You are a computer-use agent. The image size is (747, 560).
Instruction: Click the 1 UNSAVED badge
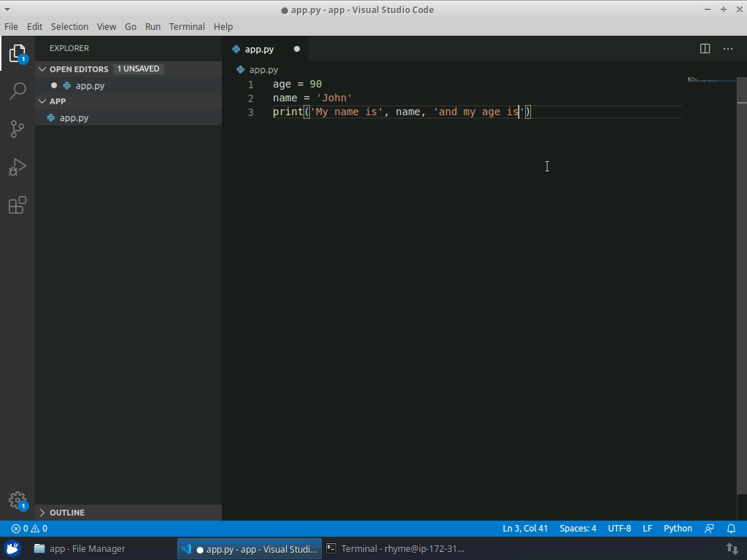tap(138, 69)
